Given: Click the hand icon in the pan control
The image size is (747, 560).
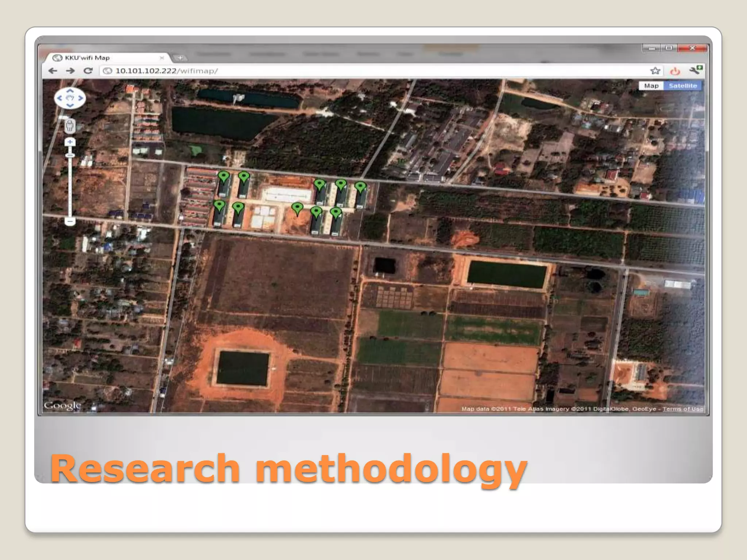Looking at the screenshot, I should coord(70,98).
